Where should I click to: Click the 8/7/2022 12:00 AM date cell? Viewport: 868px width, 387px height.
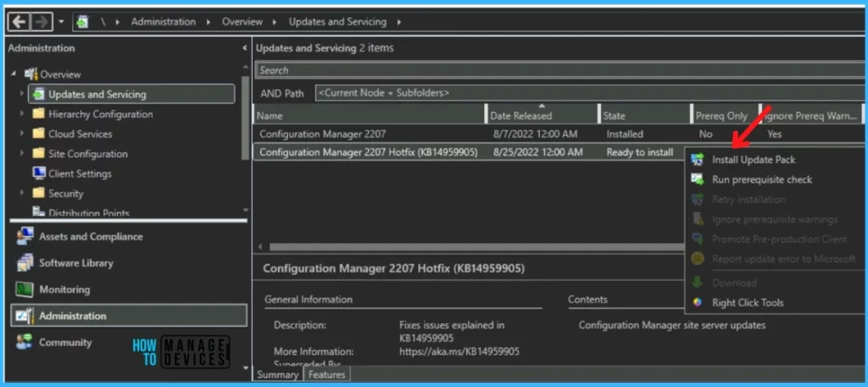536,134
